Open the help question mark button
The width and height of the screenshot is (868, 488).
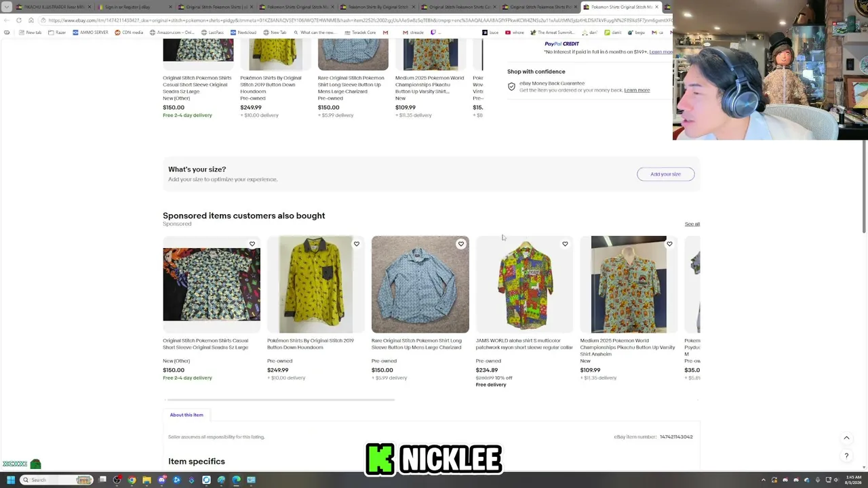coord(846,456)
